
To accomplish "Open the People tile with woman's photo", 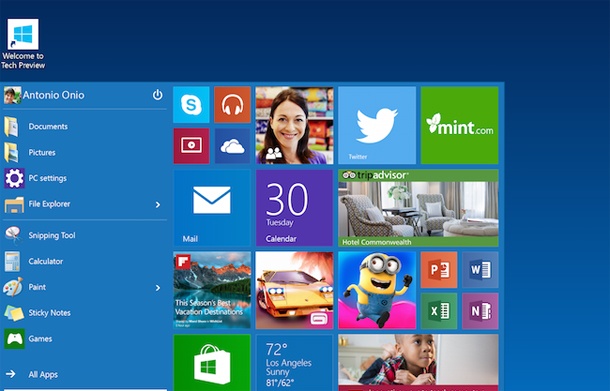I will click(294, 125).
